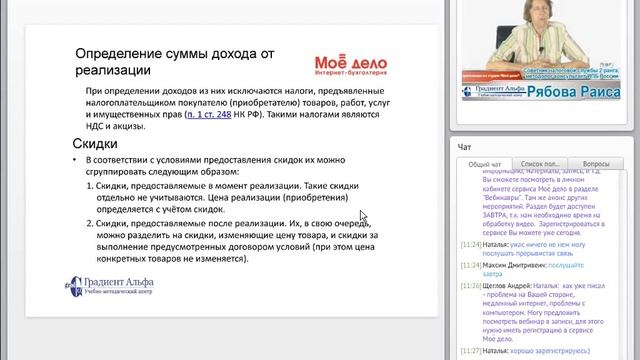This screenshot has height=360, width=640.
Task: Click the presenter video thumbnail
Action: point(541,50)
